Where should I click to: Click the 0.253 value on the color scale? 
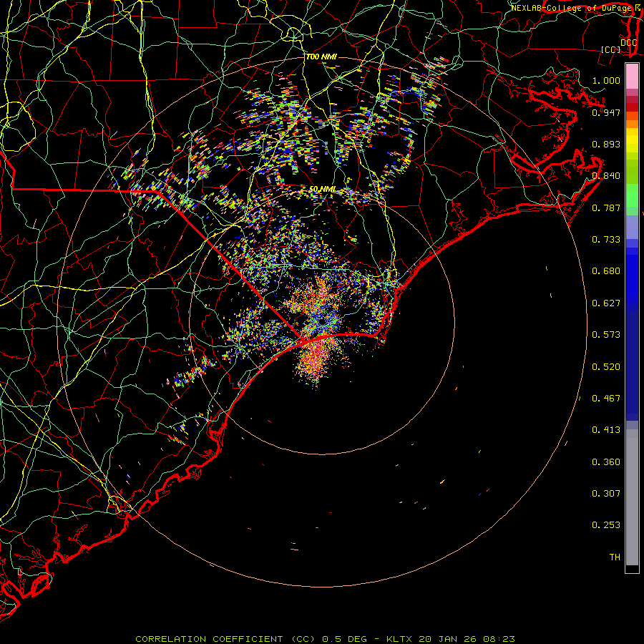pyautogui.click(x=606, y=525)
